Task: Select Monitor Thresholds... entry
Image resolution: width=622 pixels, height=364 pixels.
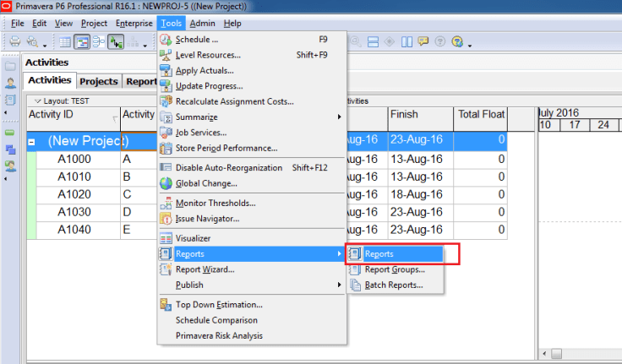Action: [252, 203]
